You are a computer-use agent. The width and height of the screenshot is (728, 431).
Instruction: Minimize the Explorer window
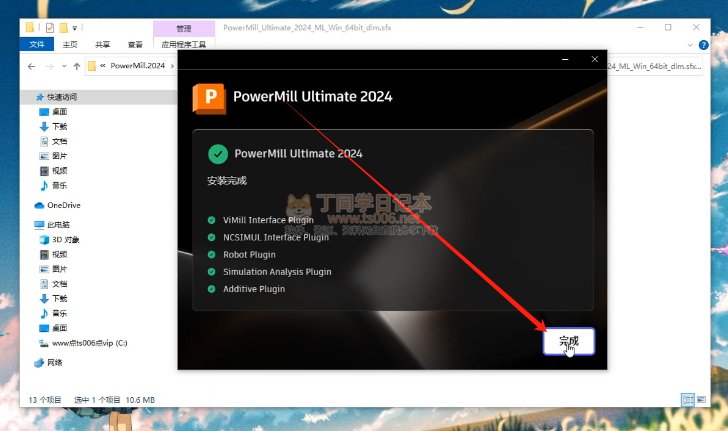[640, 28]
